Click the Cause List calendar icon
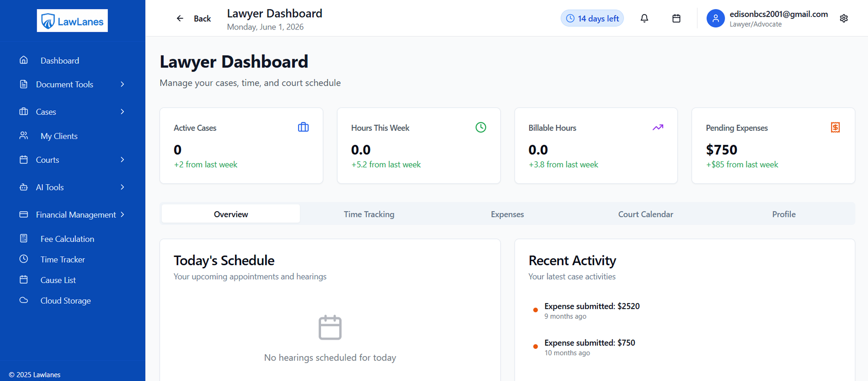This screenshot has height=381, width=868. pos(24,280)
